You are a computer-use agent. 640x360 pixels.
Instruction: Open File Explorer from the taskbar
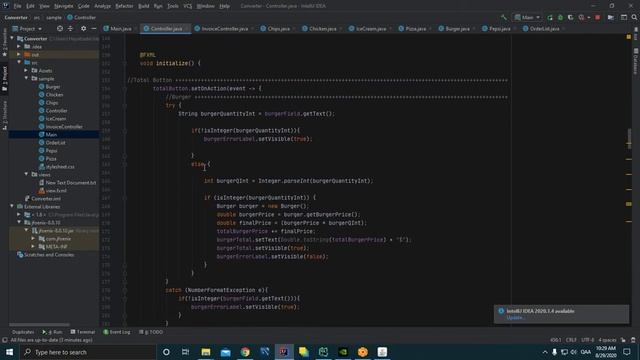pos(206,352)
